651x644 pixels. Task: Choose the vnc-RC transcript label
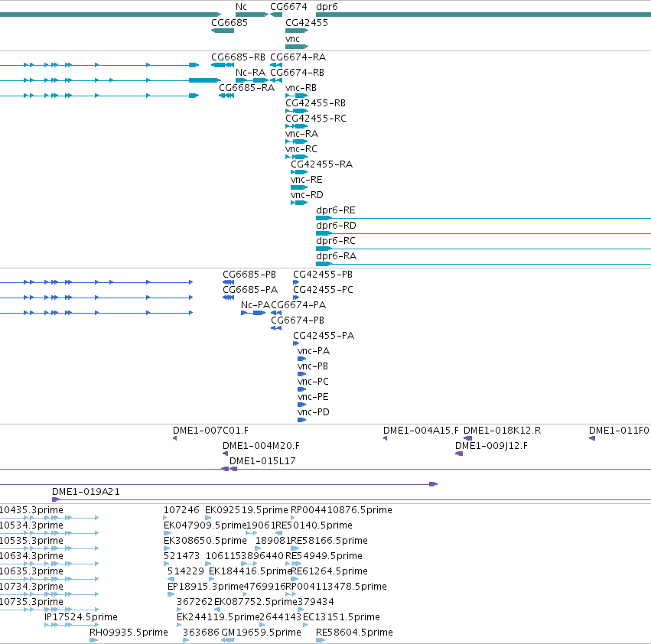point(301,148)
